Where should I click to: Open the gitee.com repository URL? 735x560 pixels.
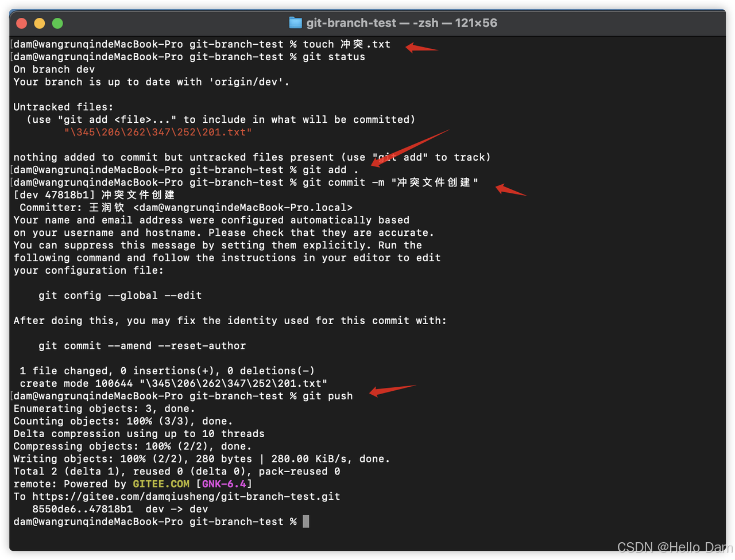tap(186, 497)
